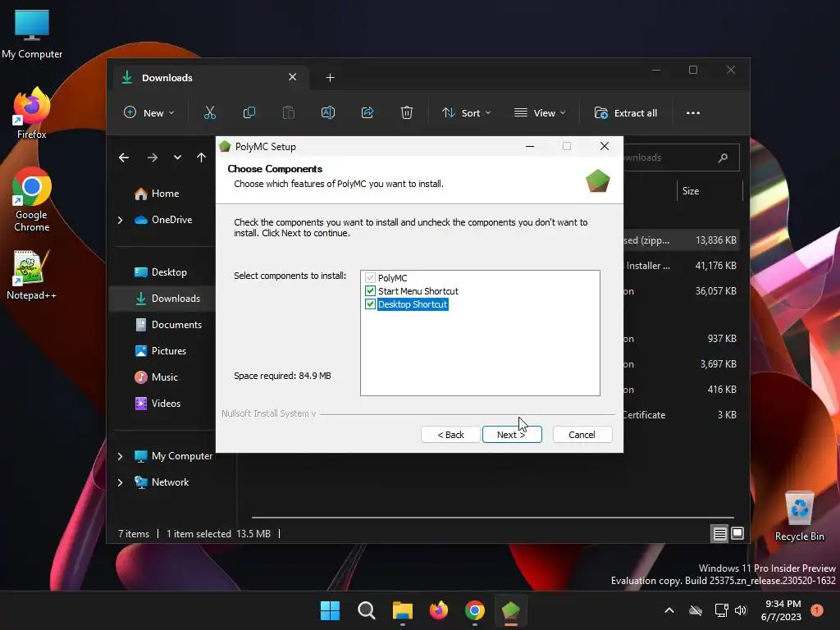Go up one folder with the up arrow
Image resolution: width=840 pixels, height=630 pixels.
(201, 157)
